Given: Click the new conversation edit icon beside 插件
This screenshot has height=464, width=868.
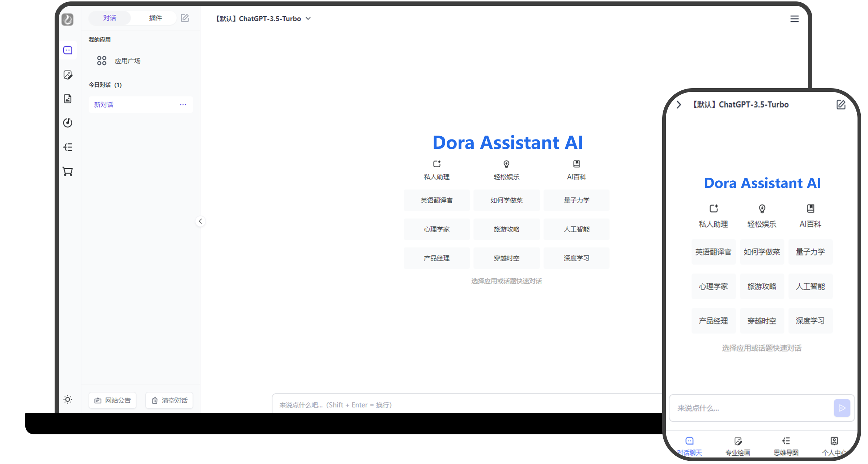Looking at the screenshot, I should [185, 18].
